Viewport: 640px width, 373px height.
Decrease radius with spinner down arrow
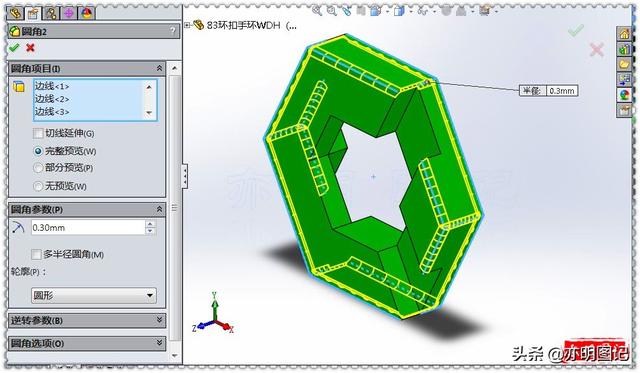[150, 231]
